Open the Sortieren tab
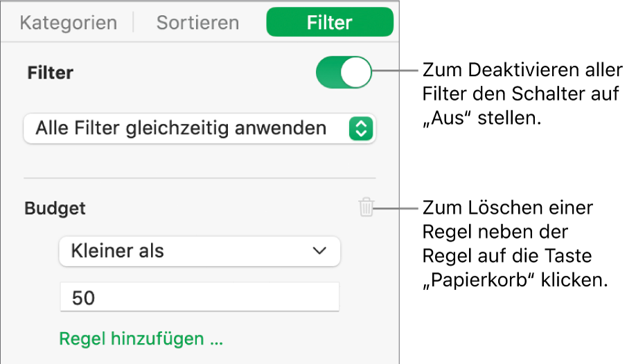 coord(197,23)
